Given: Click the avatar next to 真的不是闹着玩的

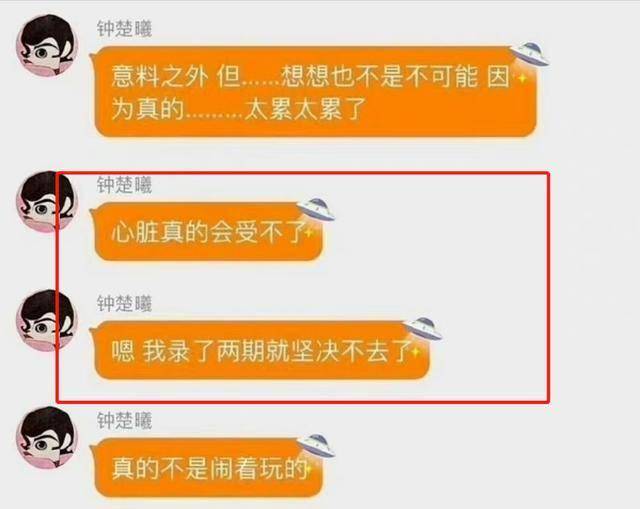Looking at the screenshot, I should [47, 438].
